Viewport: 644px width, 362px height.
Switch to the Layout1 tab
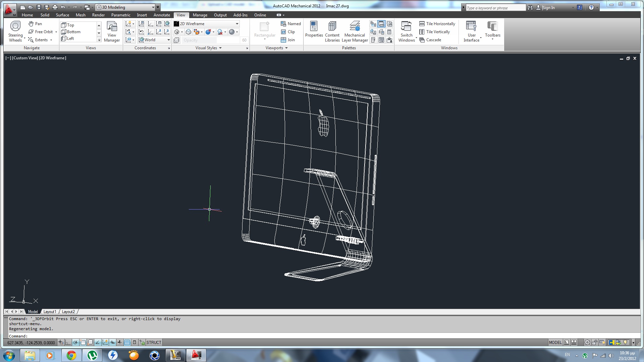point(50,312)
